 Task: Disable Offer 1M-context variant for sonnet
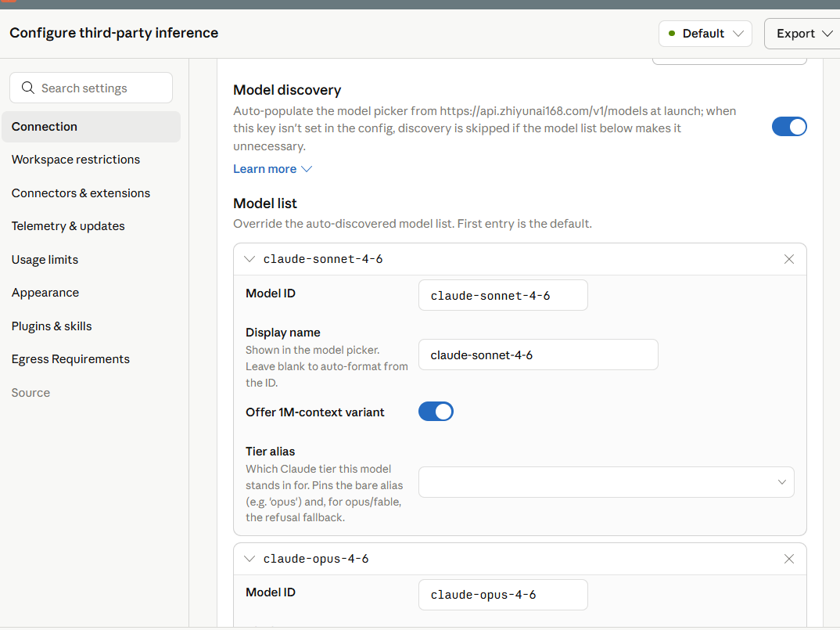436,412
